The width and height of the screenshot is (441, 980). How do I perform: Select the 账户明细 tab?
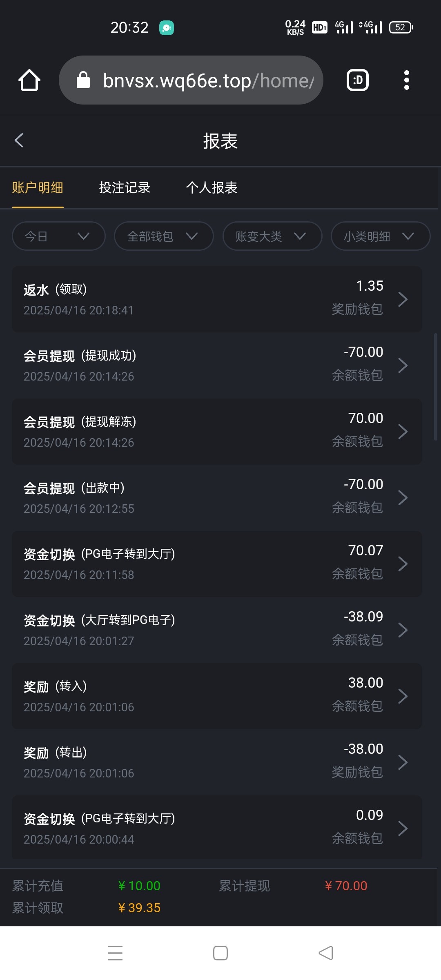click(x=38, y=188)
